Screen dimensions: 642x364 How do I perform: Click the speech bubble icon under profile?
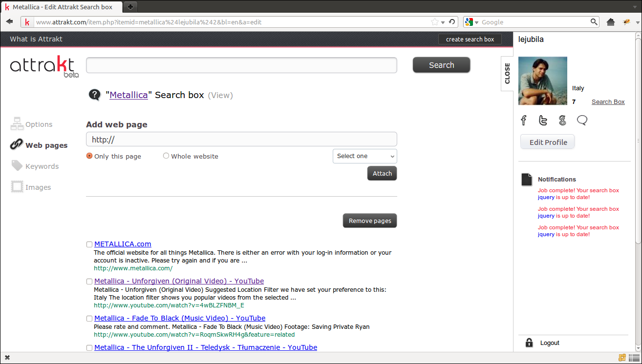[582, 120]
